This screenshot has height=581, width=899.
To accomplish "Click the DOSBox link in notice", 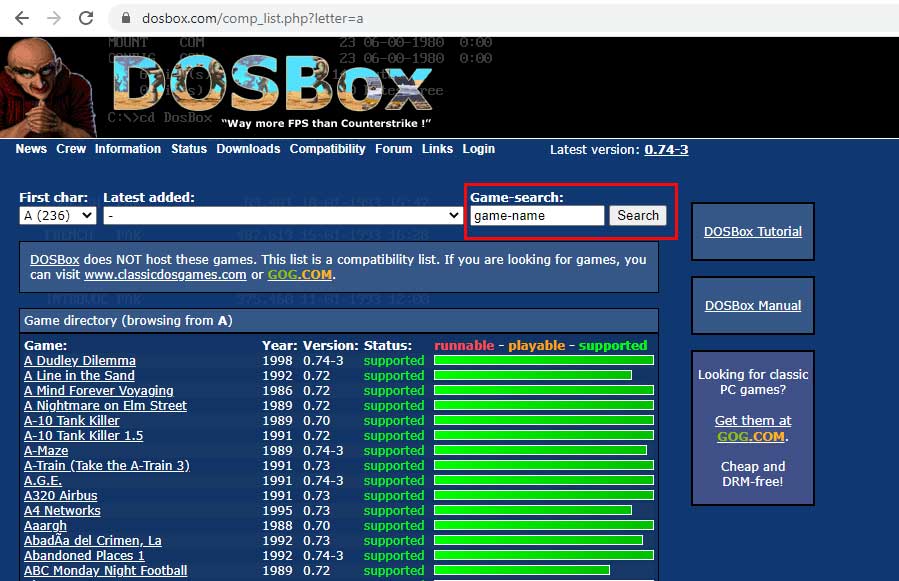I will [54, 260].
